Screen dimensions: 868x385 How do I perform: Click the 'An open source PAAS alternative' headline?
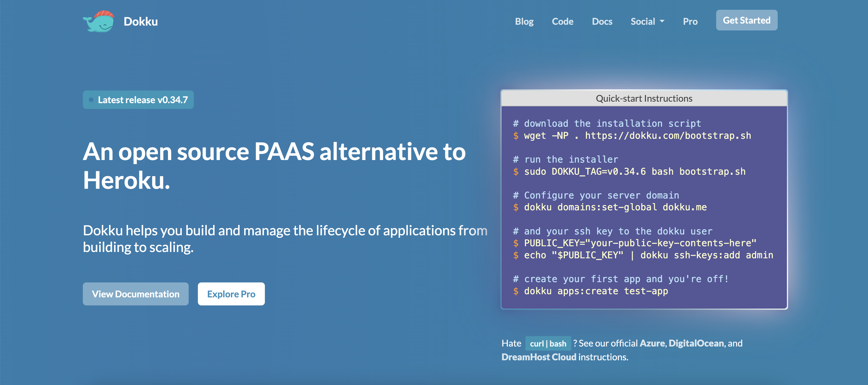(x=274, y=166)
